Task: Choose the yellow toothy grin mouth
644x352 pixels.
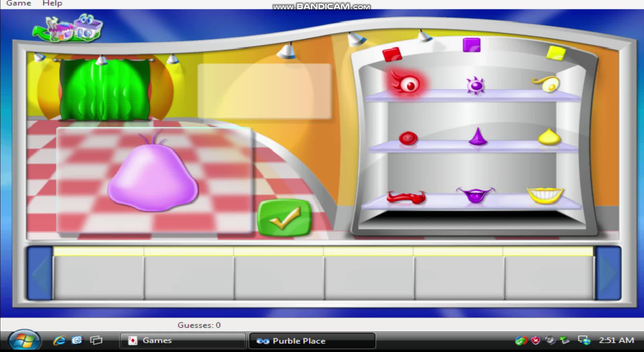Action: (x=545, y=196)
